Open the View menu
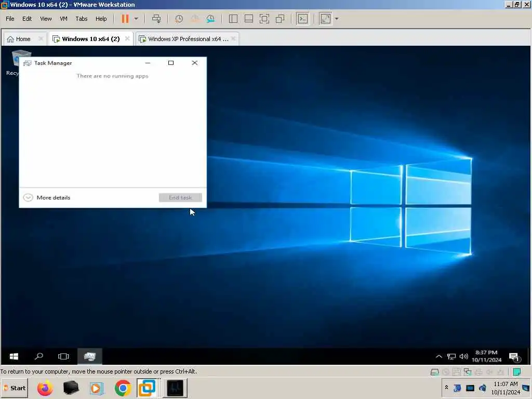The height and width of the screenshot is (399, 532). 46,19
